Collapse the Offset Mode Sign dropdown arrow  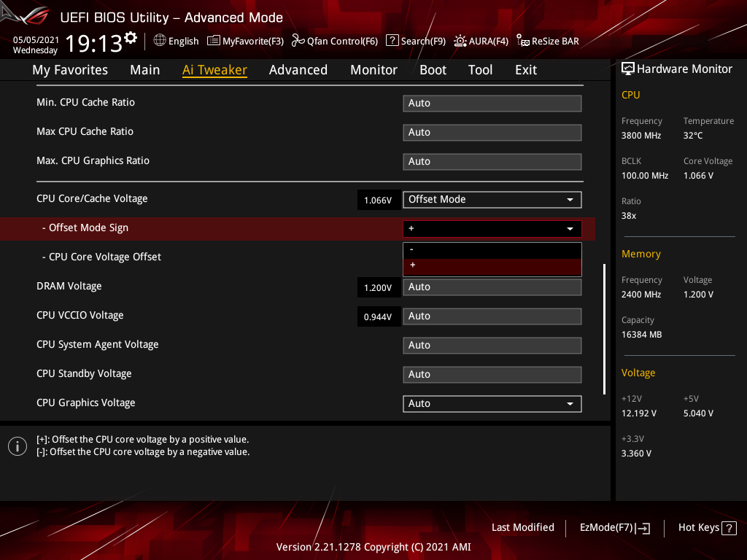coord(569,229)
